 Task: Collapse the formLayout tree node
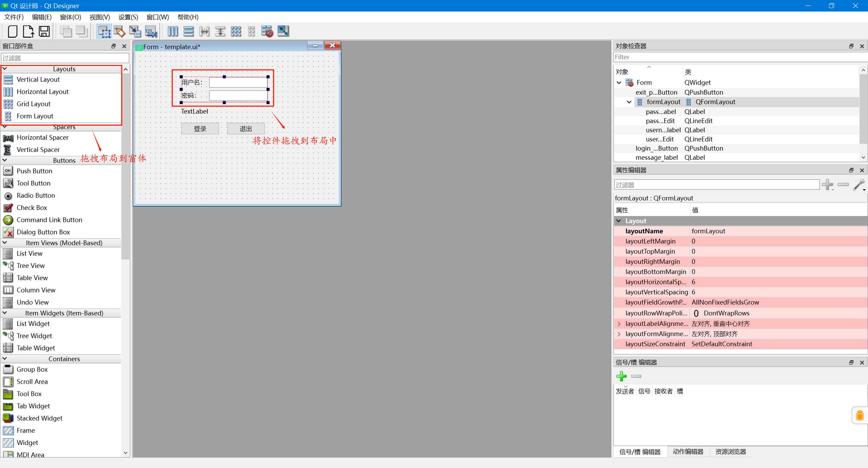(629, 102)
